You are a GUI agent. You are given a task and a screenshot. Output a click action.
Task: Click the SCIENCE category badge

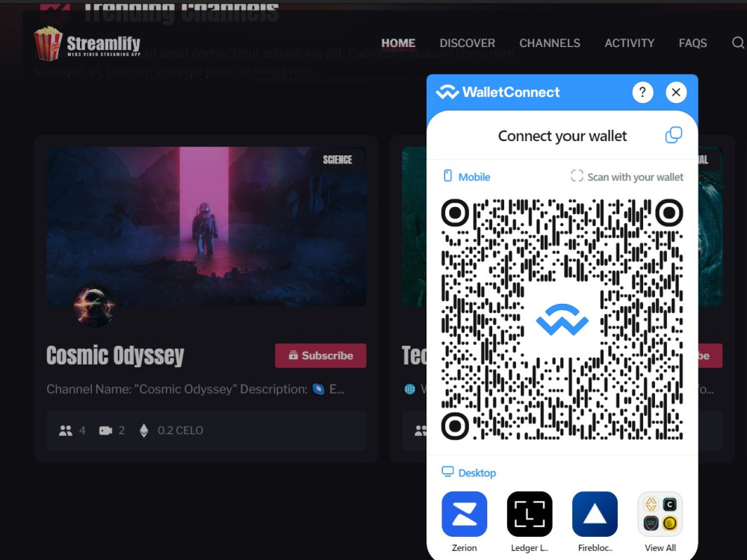[338, 160]
